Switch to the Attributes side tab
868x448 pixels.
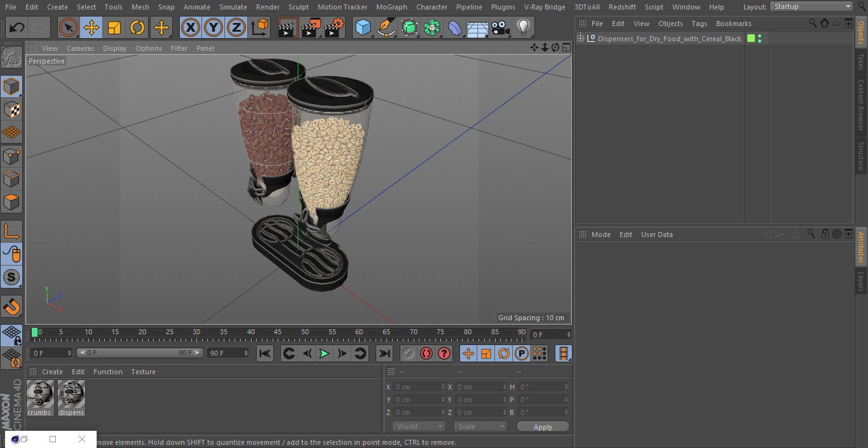[x=861, y=247]
